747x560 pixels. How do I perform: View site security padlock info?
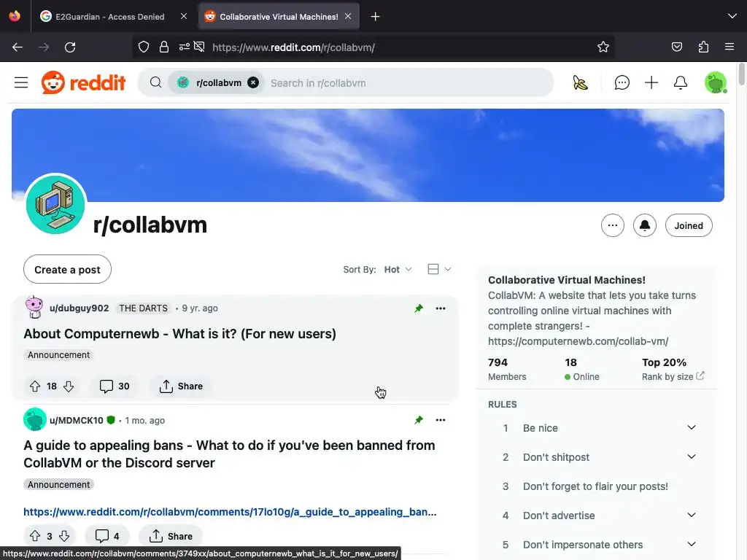pos(164,47)
